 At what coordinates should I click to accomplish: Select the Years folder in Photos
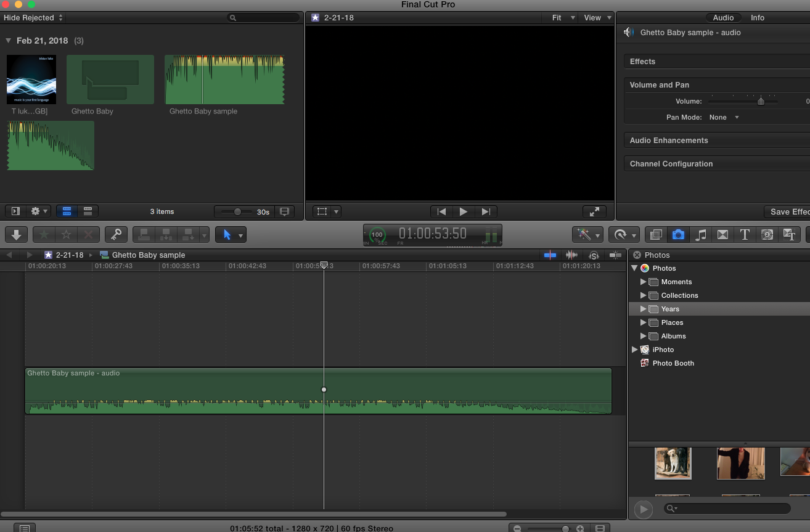[719, 309]
